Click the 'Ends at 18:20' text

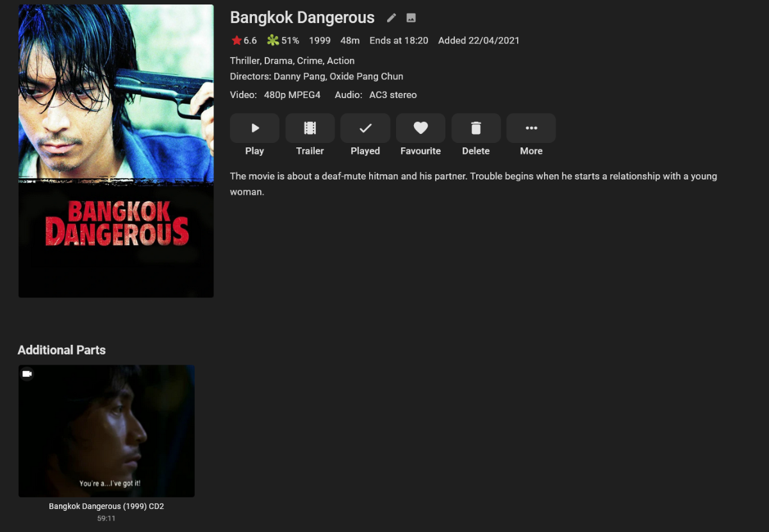point(399,40)
